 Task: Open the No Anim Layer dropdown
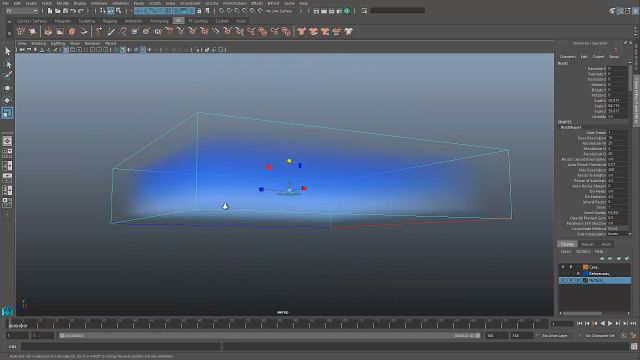click(x=558, y=336)
